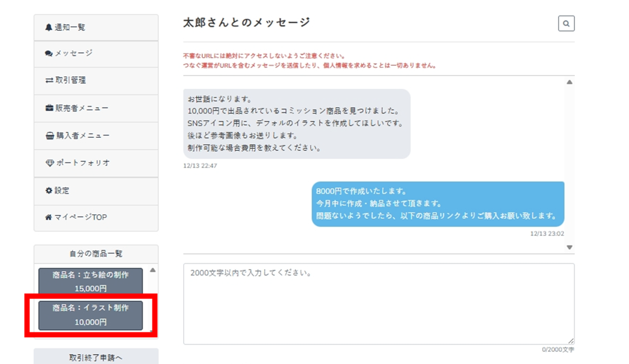The image size is (629, 364).
Task: Focus the 2000文字以内 message input box
Action: click(379, 304)
